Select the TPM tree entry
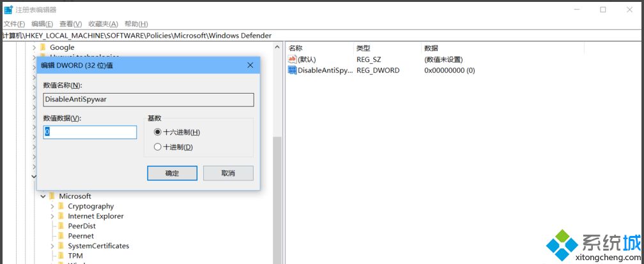 click(x=75, y=256)
